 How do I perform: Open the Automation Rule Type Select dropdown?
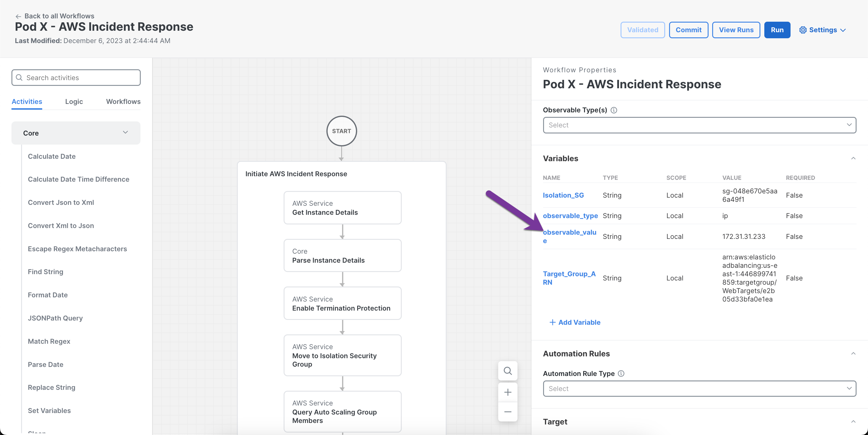[x=700, y=389]
